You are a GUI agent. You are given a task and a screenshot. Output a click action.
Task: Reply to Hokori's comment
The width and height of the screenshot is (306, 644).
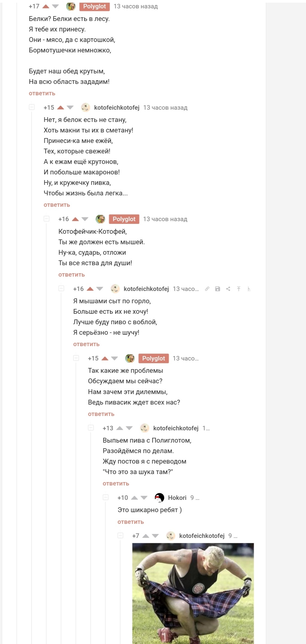(x=131, y=522)
